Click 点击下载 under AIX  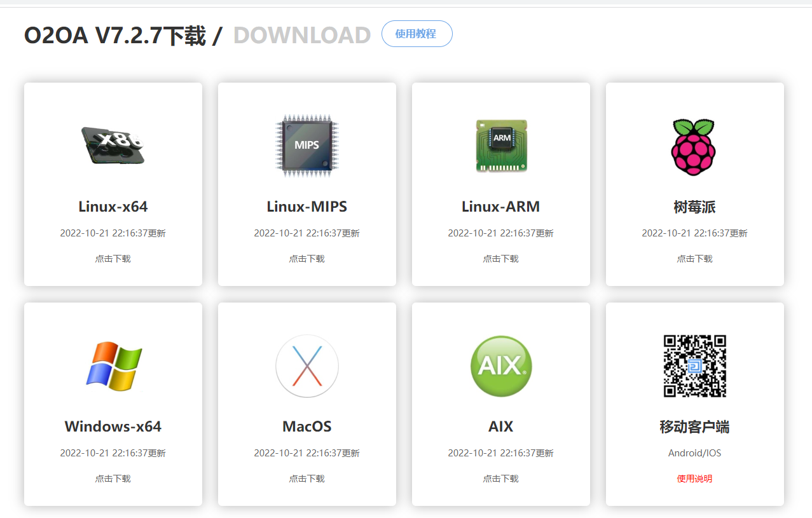click(x=501, y=479)
